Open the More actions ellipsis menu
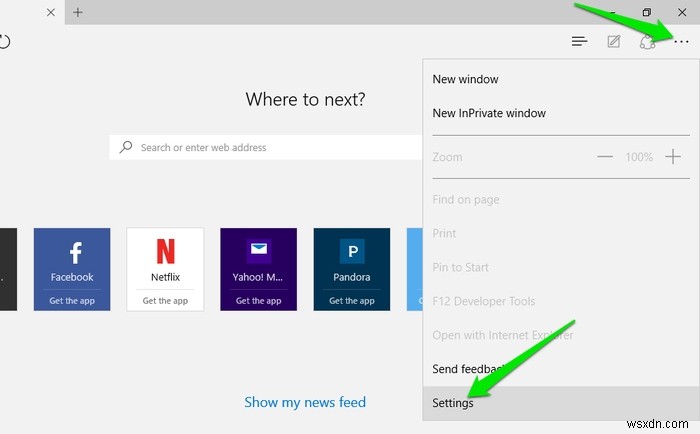Screen dimensions: 700x434 point(681,42)
